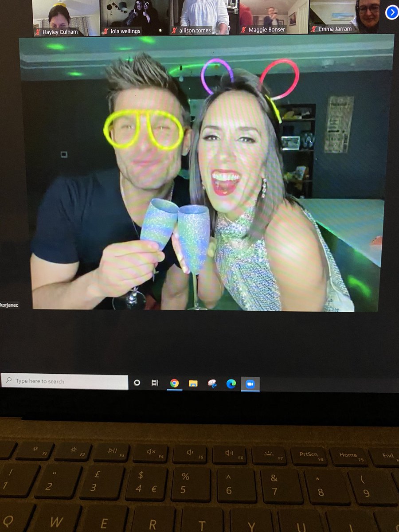Viewport: 399px width, 532px height.
Task: Click the muted mic icon beside Hayley Culham
Action: (x=38, y=32)
